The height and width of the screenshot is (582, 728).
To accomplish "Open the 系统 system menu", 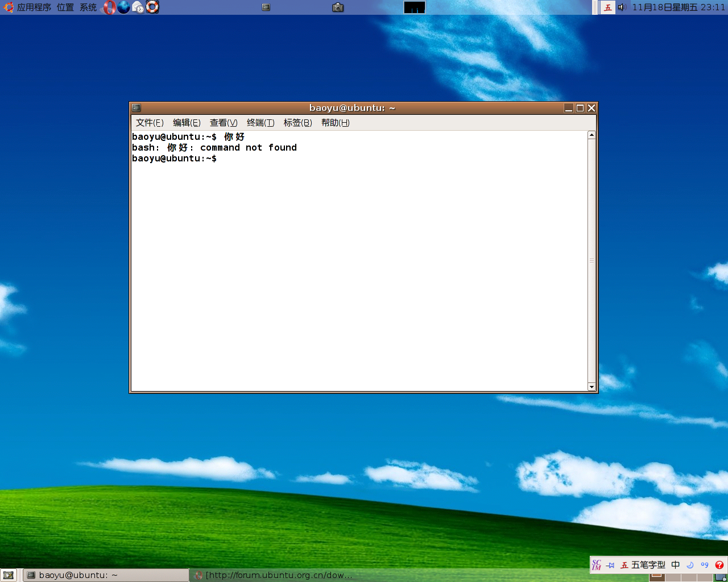I will [88, 7].
